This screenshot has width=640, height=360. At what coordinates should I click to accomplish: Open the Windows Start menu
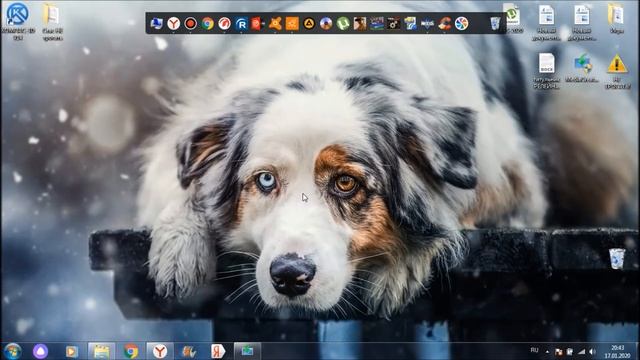[12, 351]
